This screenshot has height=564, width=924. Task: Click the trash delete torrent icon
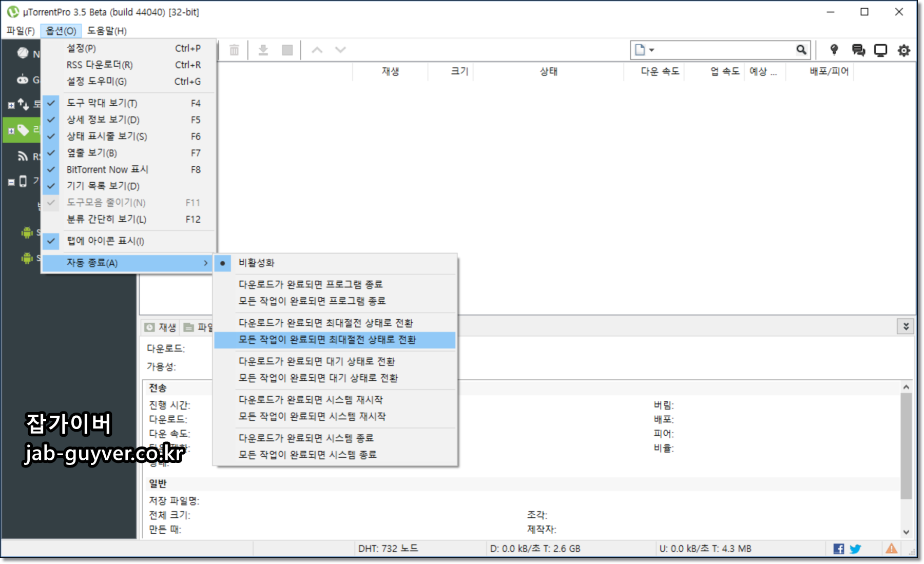(x=234, y=50)
